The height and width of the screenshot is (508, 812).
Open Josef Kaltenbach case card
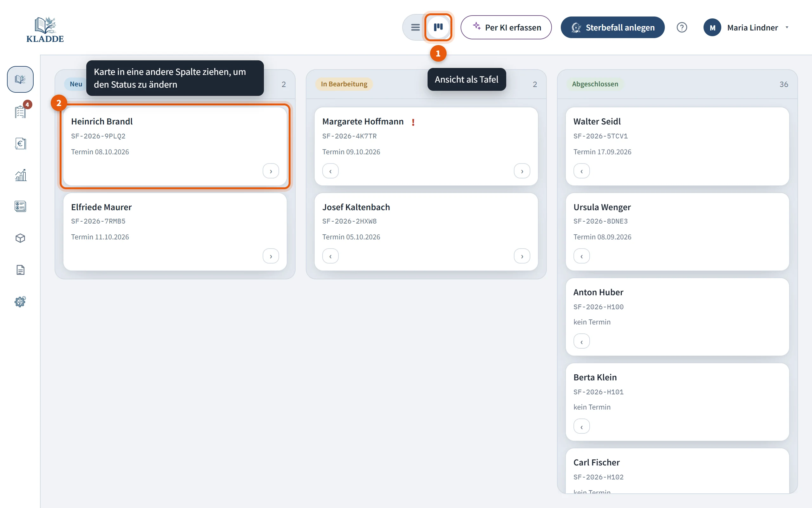click(x=426, y=231)
